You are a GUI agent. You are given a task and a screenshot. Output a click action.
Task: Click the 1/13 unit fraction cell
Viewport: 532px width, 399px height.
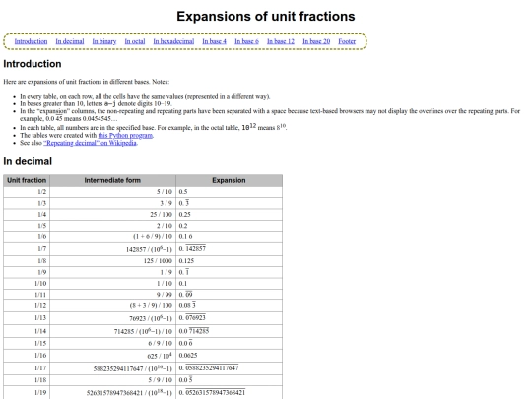27,318
